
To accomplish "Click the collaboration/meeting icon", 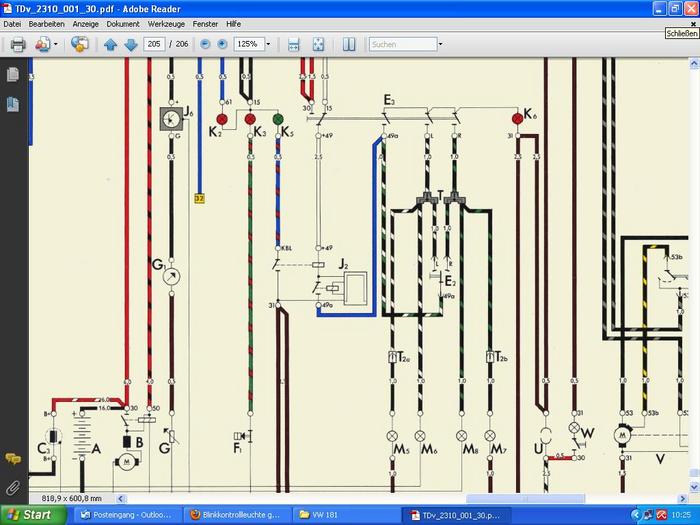I will click(x=79, y=44).
